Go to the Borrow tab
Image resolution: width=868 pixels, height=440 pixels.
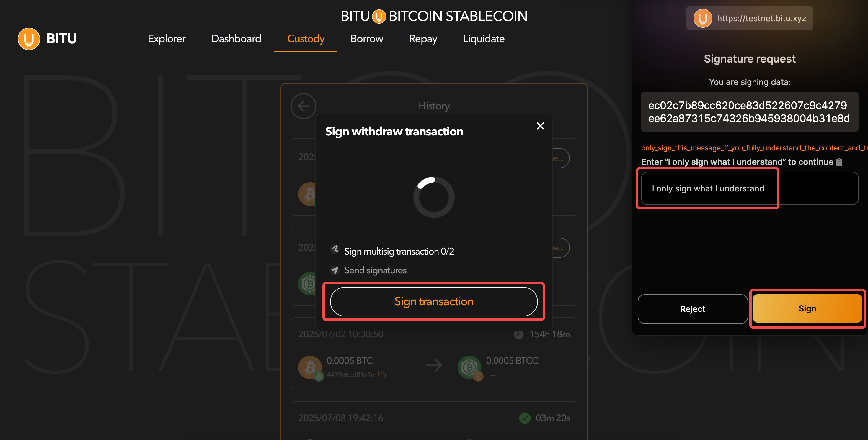[367, 39]
